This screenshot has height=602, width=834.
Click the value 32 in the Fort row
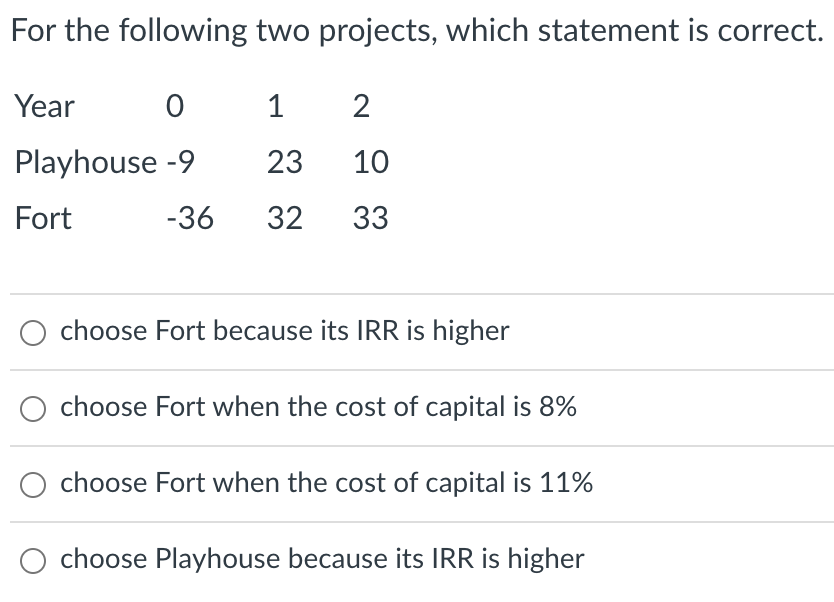tap(285, 218)
